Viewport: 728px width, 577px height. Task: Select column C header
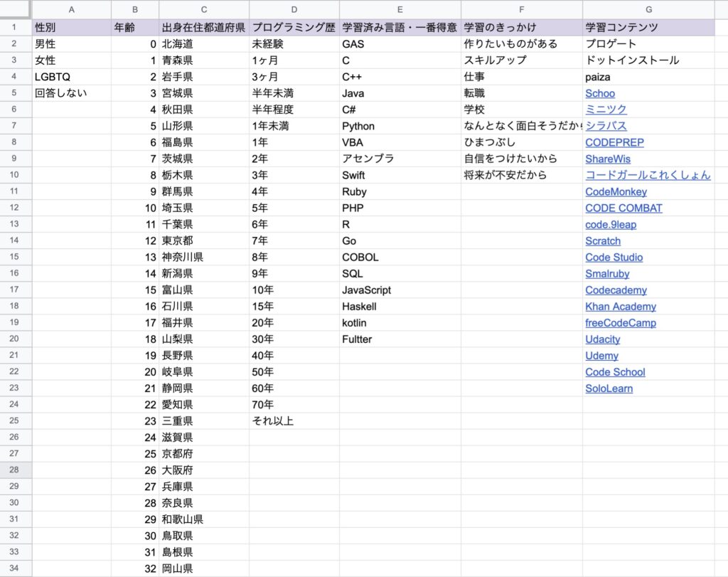click(204, 9)
